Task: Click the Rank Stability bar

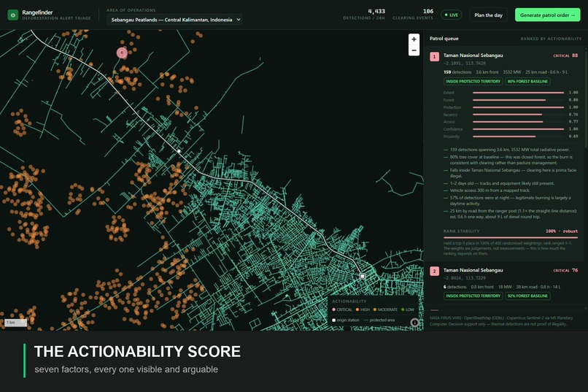Action: 511,237
